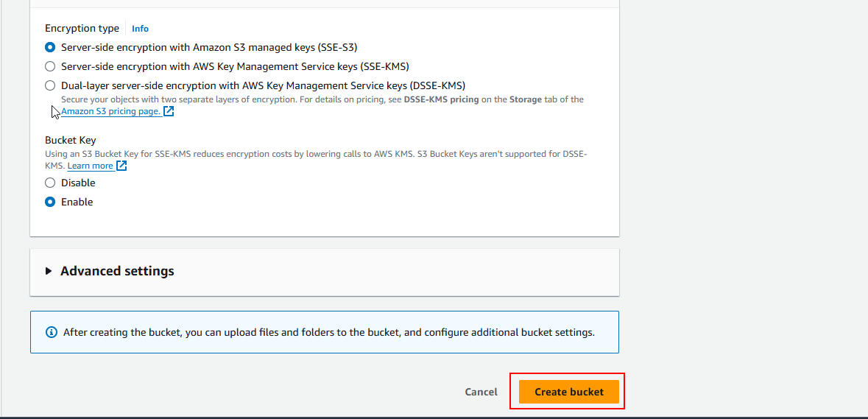
Task: Click the 'After creating the bucket' banner message
Action: tap(328, 332)
